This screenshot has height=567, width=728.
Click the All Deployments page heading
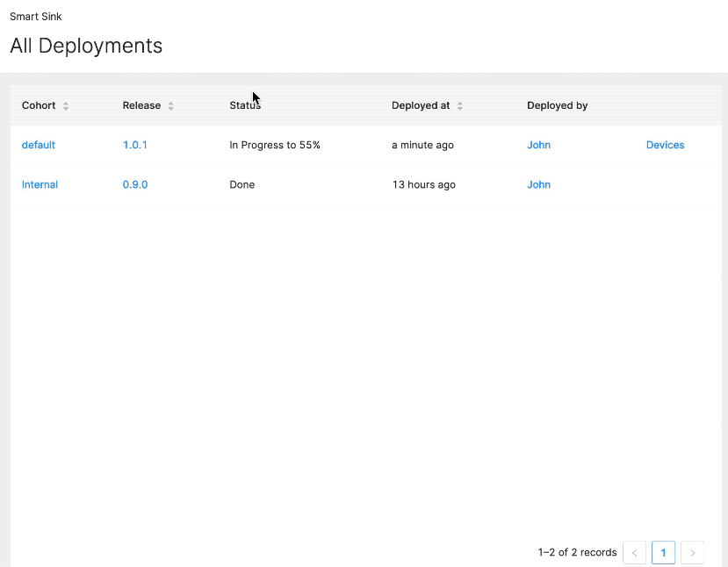86,46
